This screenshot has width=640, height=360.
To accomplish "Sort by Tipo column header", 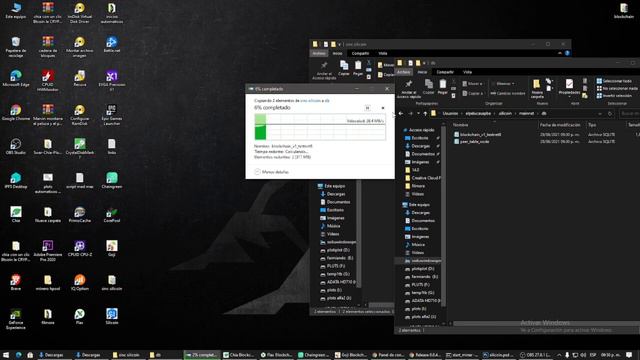I will [592, 125].
